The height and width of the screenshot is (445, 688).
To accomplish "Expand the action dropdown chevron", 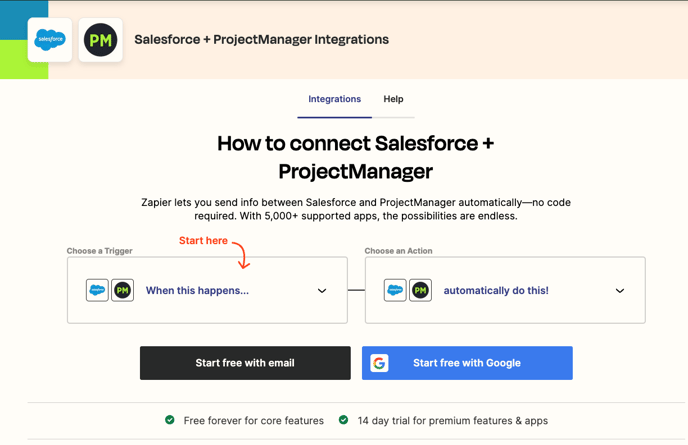I will click(620, 291).
